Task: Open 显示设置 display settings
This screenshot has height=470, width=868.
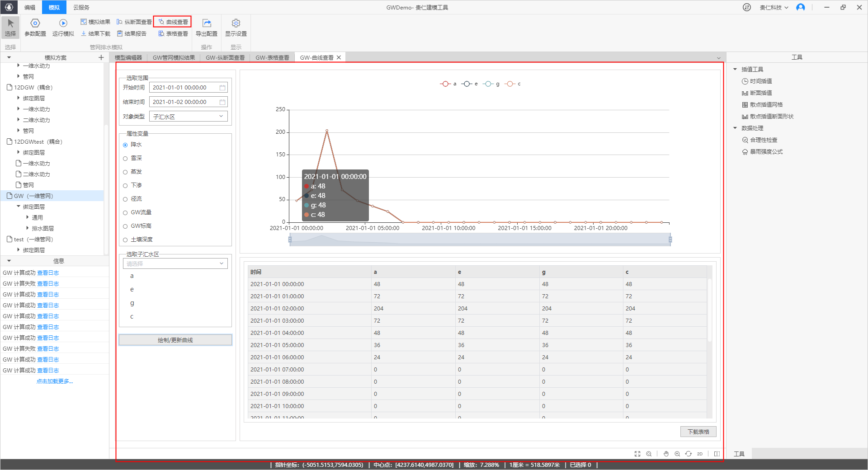Action: point(236,23)
